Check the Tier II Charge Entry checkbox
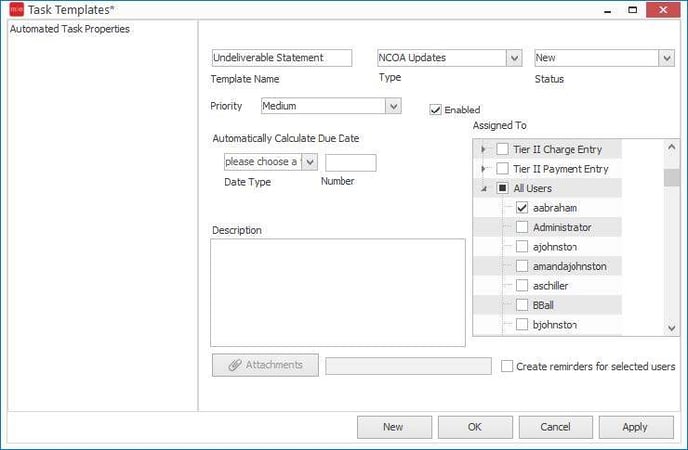The height and width of the screenshot is (450, 688). [503, 149]
